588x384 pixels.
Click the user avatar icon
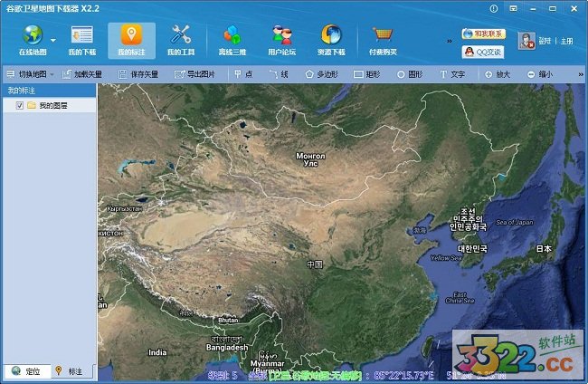(526, 41)
